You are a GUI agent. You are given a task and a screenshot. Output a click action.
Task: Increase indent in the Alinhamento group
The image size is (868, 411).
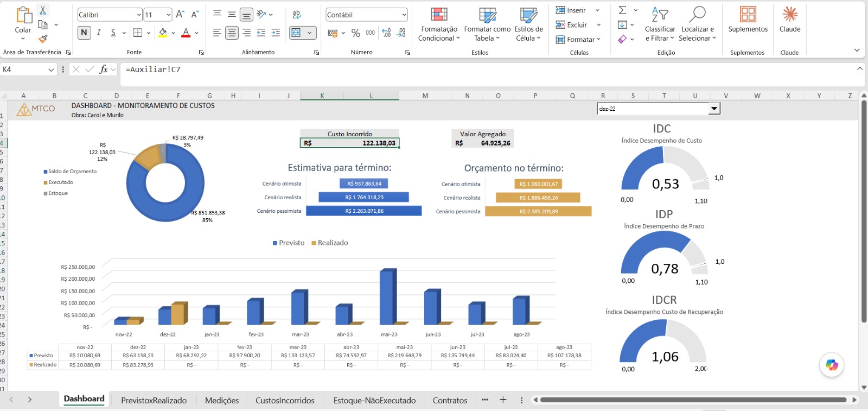[x=276, y=33]
